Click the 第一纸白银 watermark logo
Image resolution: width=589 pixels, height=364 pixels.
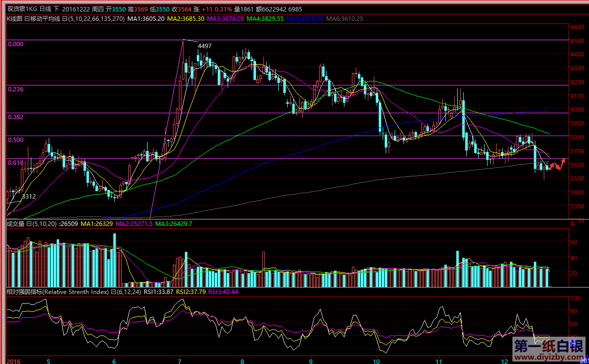coord(547,346)
